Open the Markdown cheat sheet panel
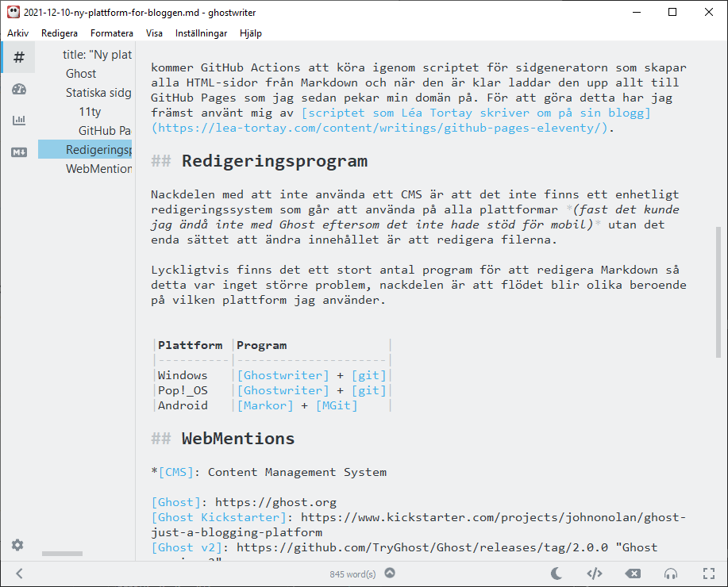 (x=16, y=149)
